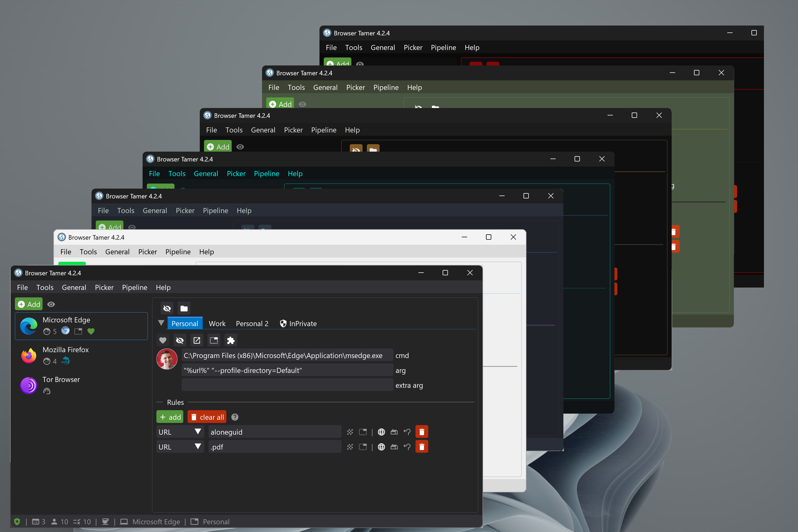Open the Pipeline menu in the front window
798x532 pixels.
tap(135, 287)
